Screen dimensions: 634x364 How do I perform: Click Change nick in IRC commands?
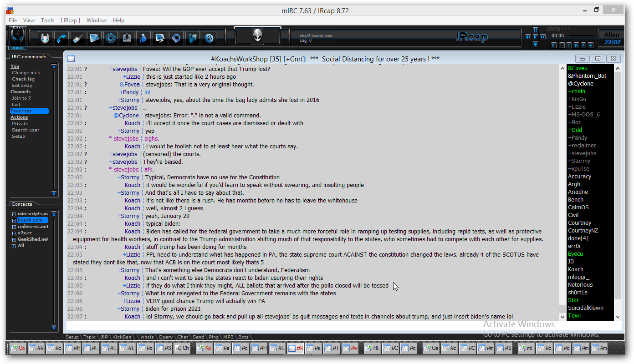26,73
